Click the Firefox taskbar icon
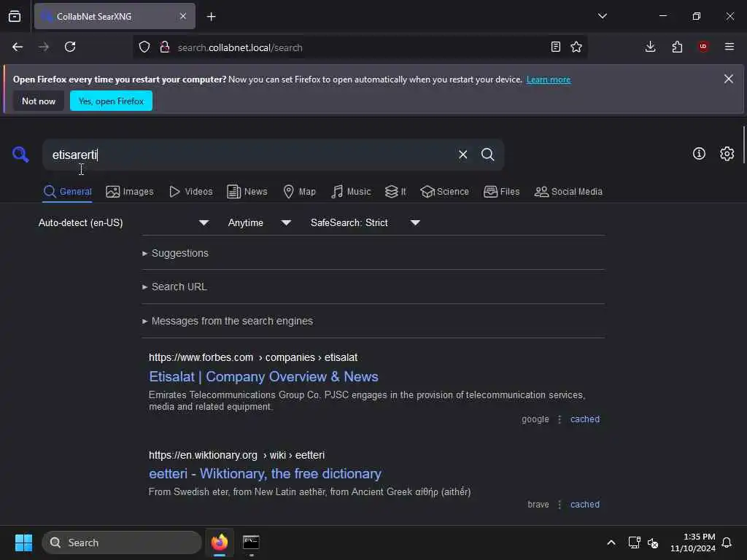The width and height of the screenshot is (747, 560). [220, 542]
